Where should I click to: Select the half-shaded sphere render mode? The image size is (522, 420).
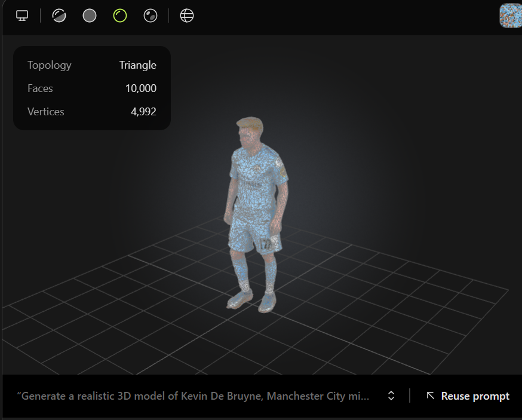tap(59, 16)
